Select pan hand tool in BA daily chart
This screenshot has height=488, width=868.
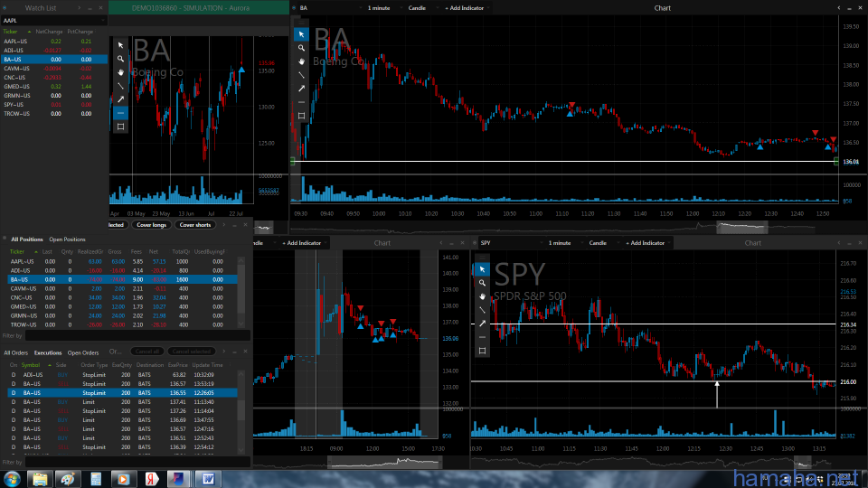(120, 72)
